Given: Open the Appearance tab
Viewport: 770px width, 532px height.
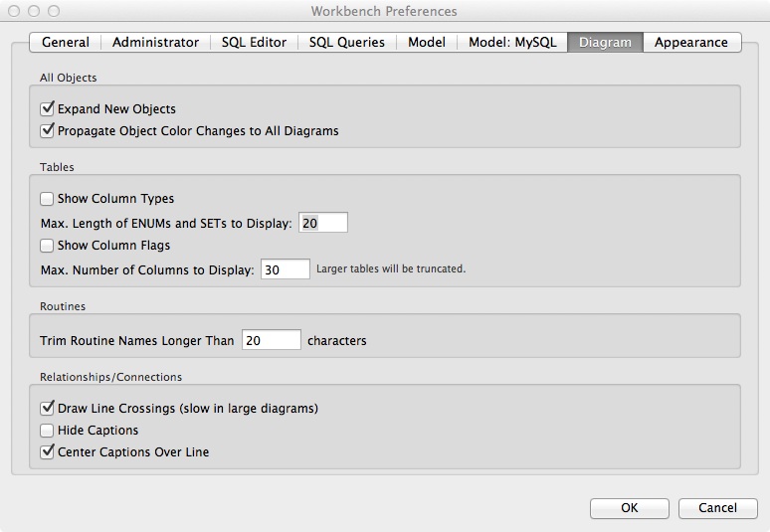Looking at the screenshot, I should (x=691, y=42).
